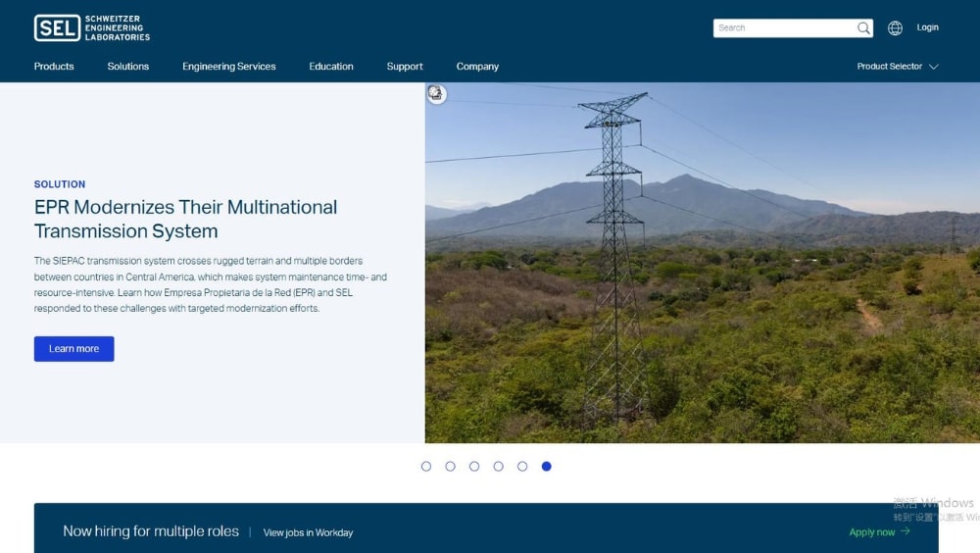This screenshot has width=980, height=553.
Task: Open View jobs in Workday link
Action: (x=308, y=532)
